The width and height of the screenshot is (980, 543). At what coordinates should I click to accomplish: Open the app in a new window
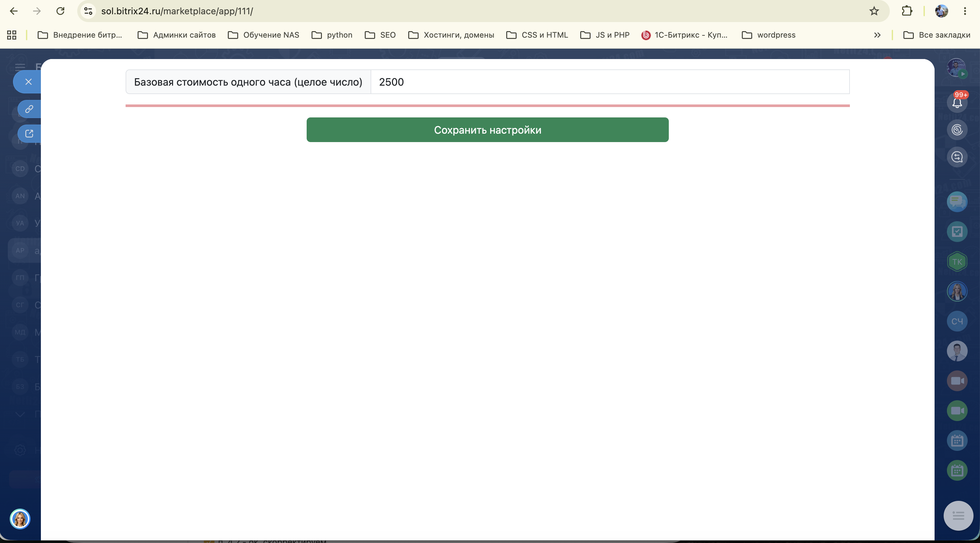click(x=29, y=133)
